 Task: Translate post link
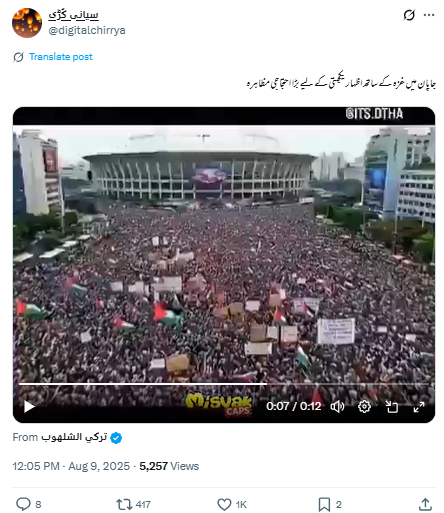click(x=60, y=57)
